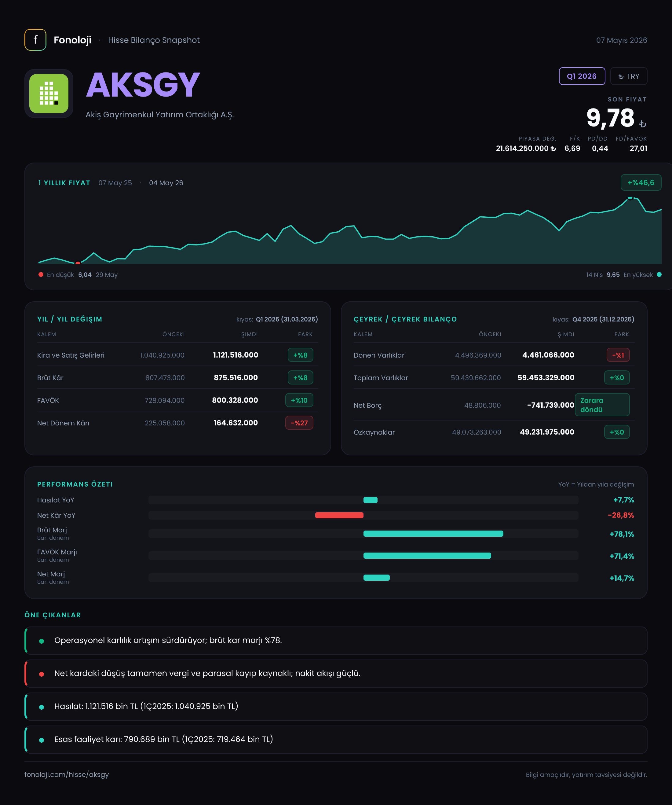Click the green AKSGY company logo
672x805 pixels.
[x=49, y=94]
